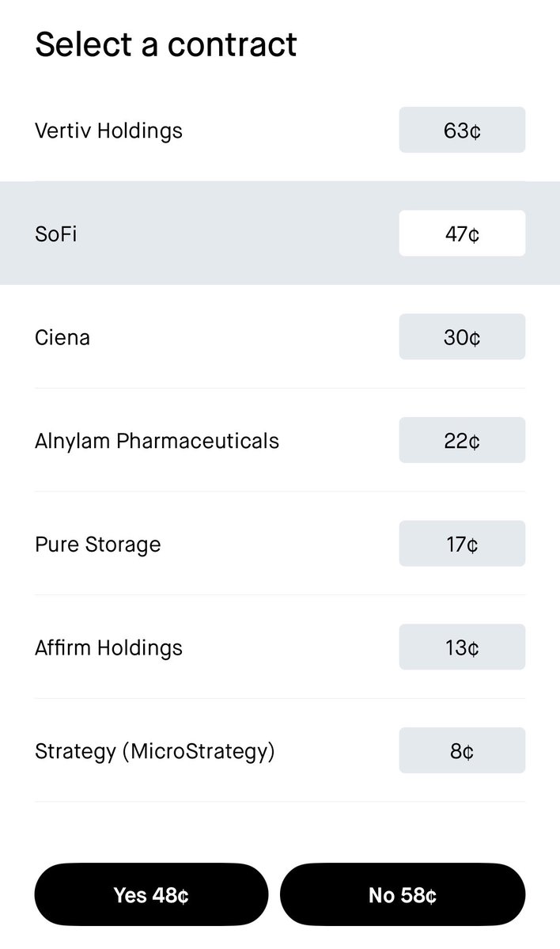Tap the 30¢ price for Ciena

[x=462, y=336]
